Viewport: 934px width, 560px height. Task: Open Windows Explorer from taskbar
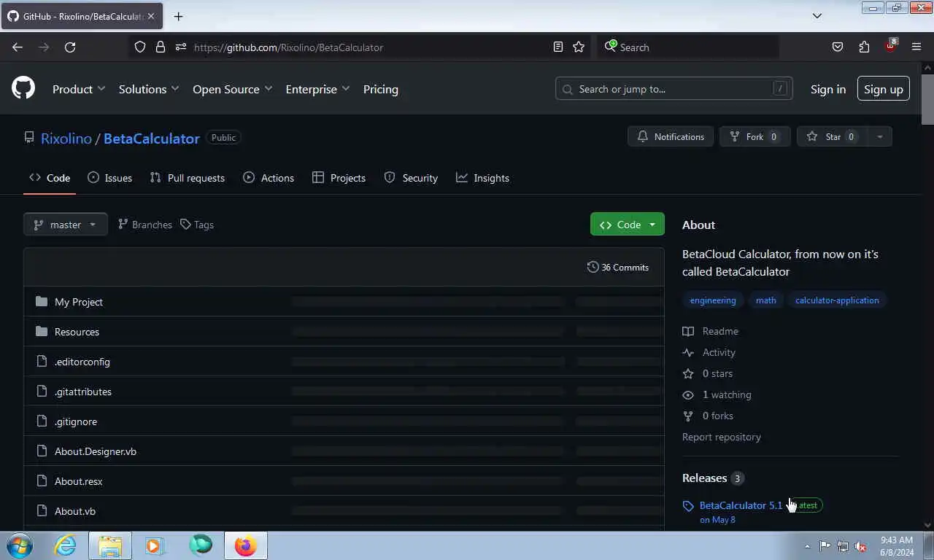tap(110, 545)
